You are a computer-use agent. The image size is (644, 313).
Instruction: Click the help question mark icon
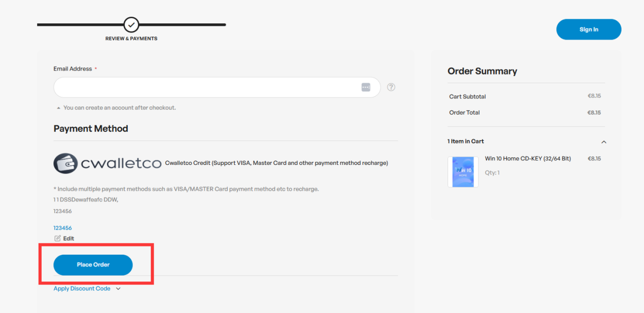pos(391,87)
